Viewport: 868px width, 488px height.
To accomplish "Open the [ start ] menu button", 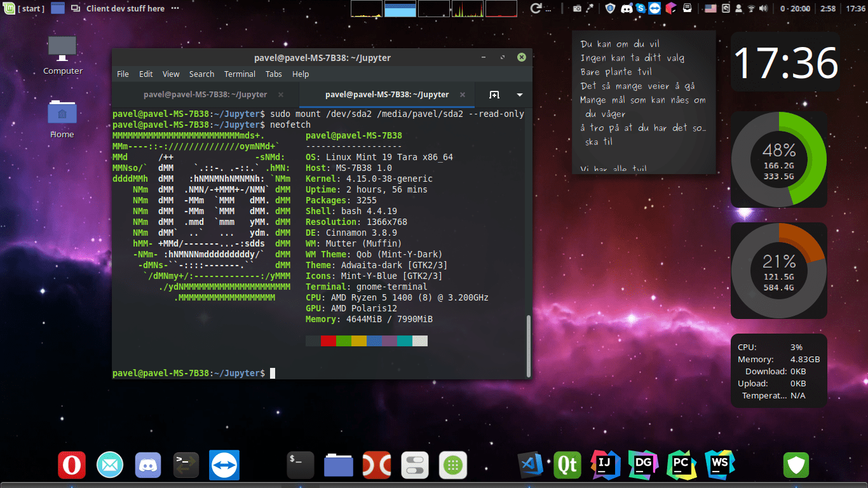I will pos(24,8).
